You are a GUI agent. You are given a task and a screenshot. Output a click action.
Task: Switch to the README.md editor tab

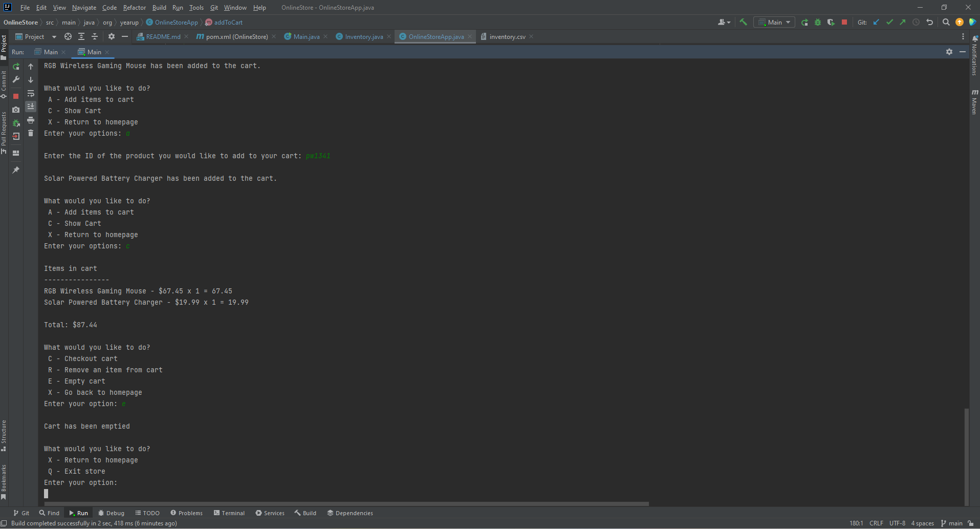163,37
